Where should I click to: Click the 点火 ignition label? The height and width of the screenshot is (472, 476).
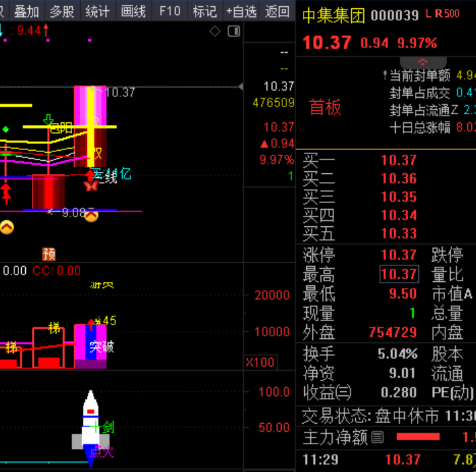tap(102, 452)
